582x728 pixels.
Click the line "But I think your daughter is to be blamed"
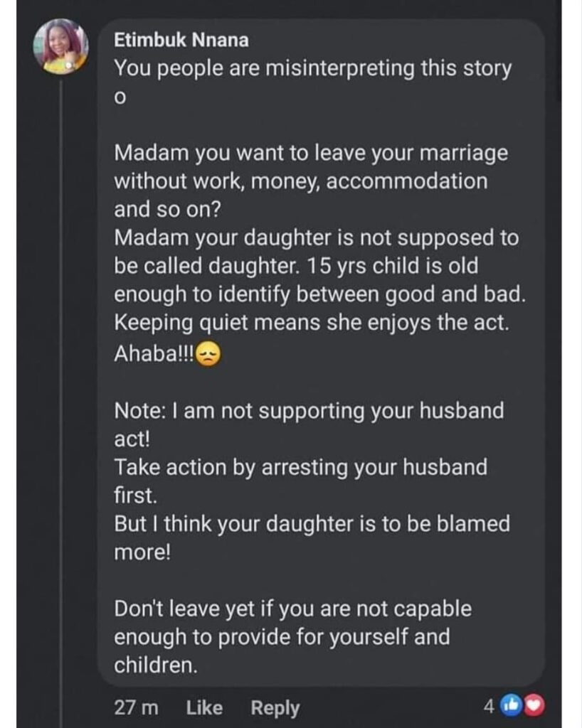pyautogui.click(x=312, y=524)
